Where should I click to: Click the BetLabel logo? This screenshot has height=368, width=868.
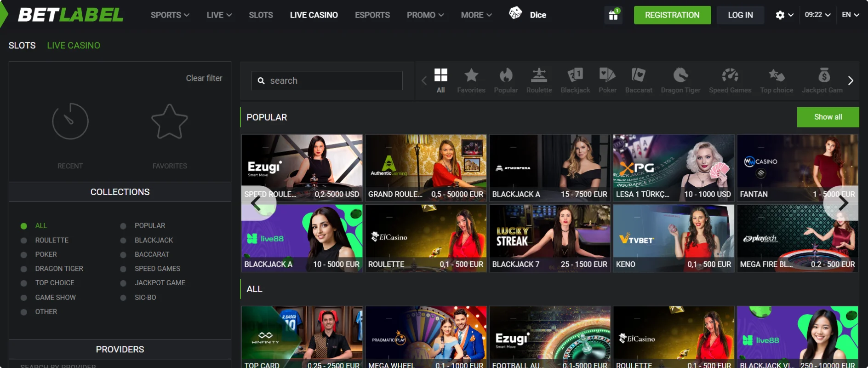click(70, 15)
